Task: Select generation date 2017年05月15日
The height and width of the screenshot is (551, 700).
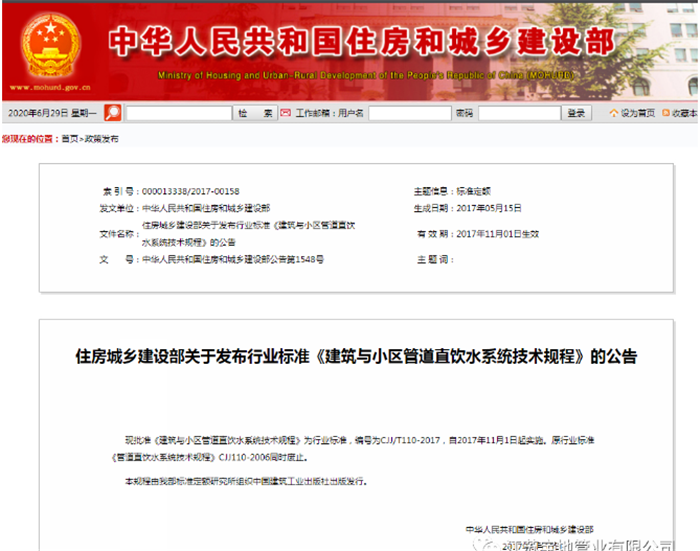Action: 489,208
